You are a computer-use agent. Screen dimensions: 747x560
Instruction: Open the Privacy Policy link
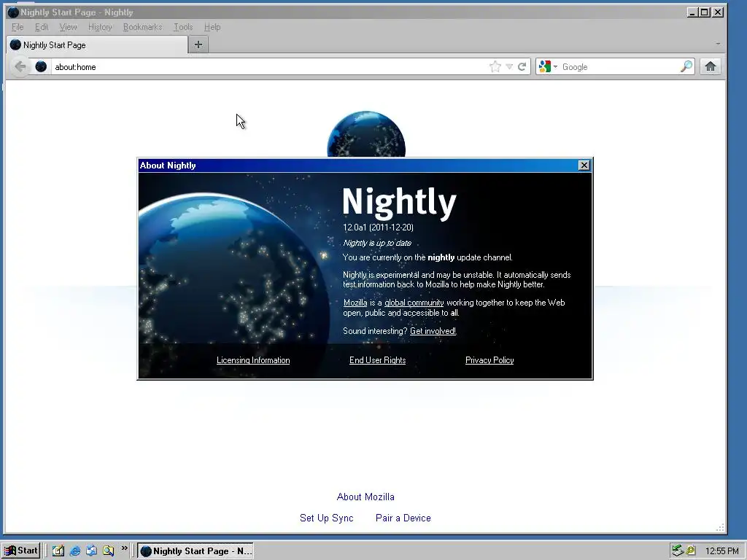click(489, 360)
